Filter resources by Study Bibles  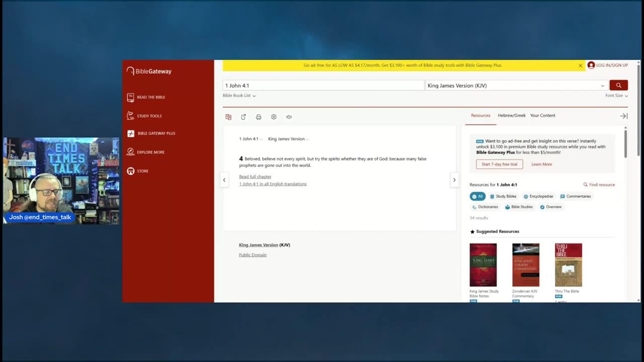click(503, 197)
